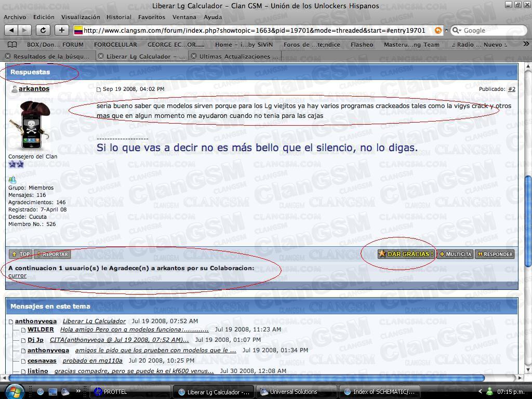Click the user icon beside arkantos
Viewport: 532px width, 399px height.
click(x=15, y=89)
